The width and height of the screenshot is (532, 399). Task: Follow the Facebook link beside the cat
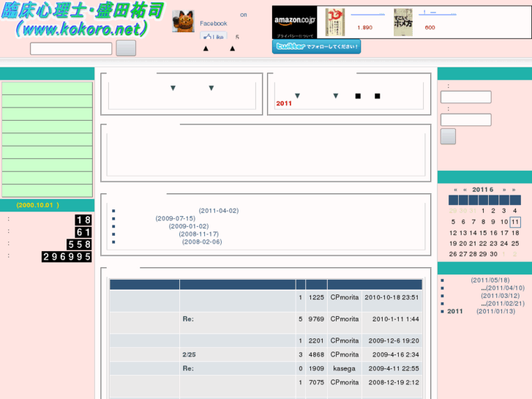(x=214, y=23)
